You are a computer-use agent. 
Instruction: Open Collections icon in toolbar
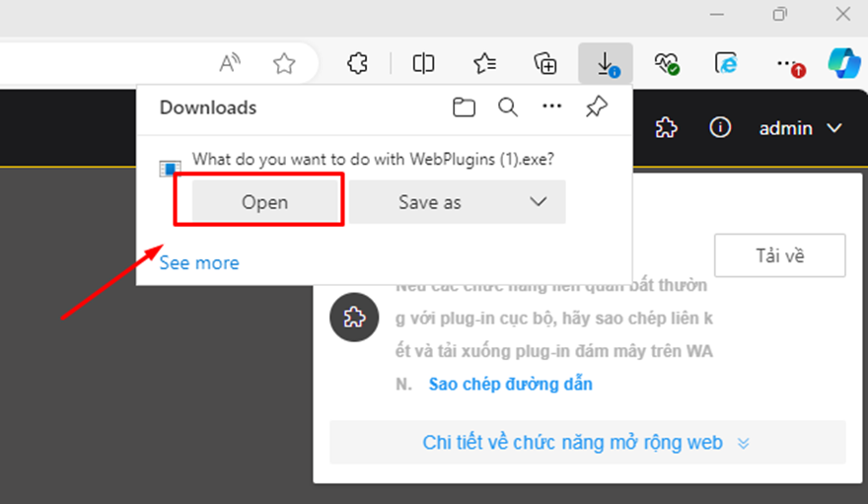(545, 63)
